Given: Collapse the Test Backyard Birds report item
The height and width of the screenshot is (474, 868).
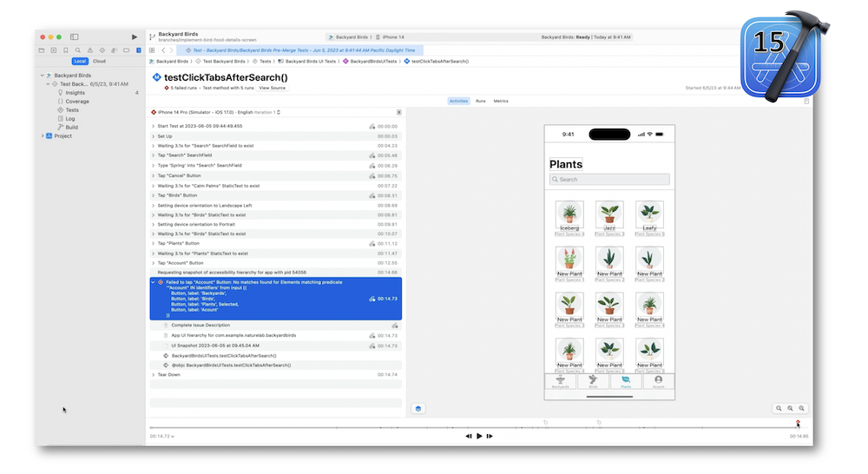Looking at the screenshot, I should point(48,84).
